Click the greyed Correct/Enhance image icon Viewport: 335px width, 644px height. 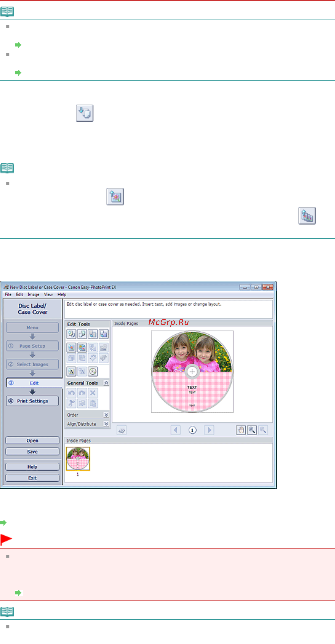(103, 347)
